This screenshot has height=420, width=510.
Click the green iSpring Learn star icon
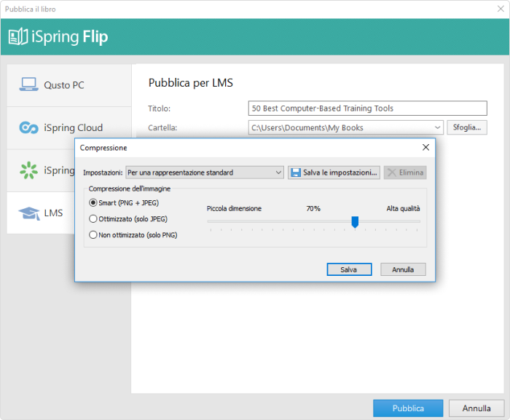click(x=28, y=170)
